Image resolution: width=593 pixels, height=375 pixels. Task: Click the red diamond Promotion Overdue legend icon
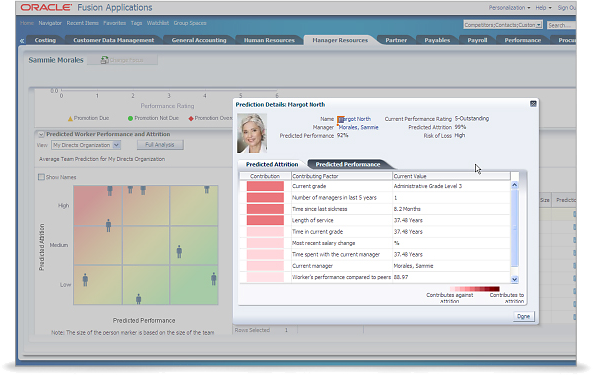(x=191, y=118)
